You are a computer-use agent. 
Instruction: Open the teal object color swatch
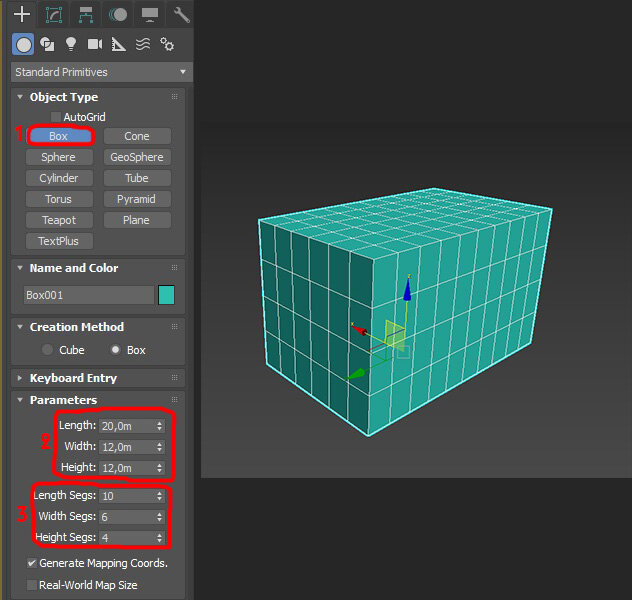(166, 295)
